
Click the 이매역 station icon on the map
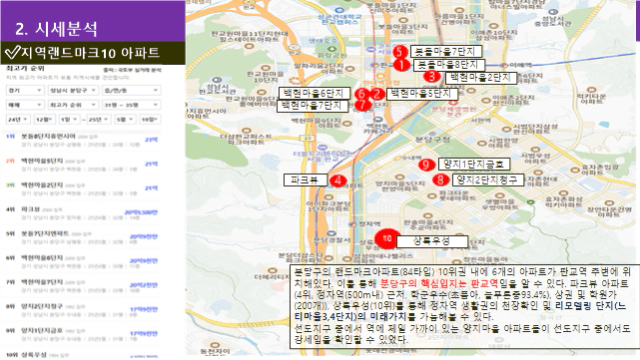click(504, 65)
